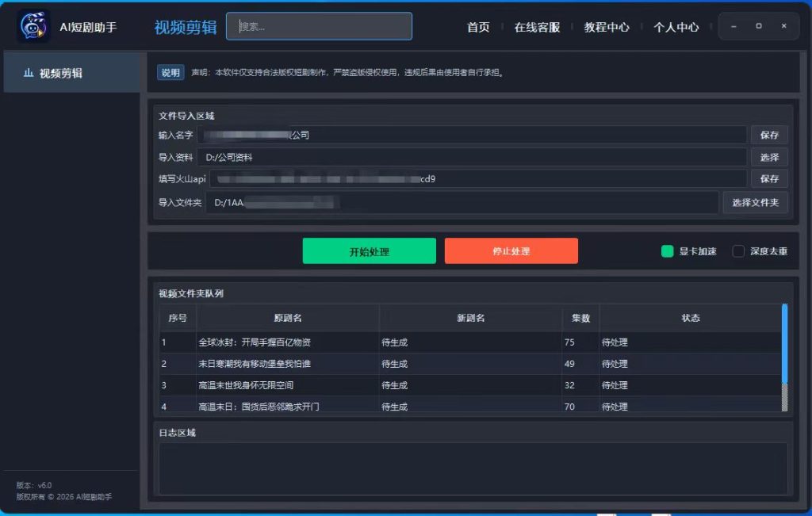Open 个人中心 in top navigation
Viewport: 812px width, 516px height.
pos(676,28)
